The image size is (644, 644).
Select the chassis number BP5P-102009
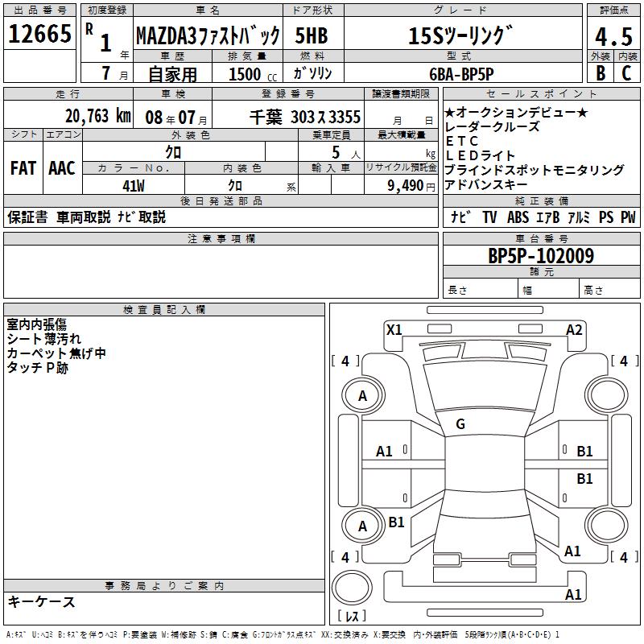click(x=541, y=256)
